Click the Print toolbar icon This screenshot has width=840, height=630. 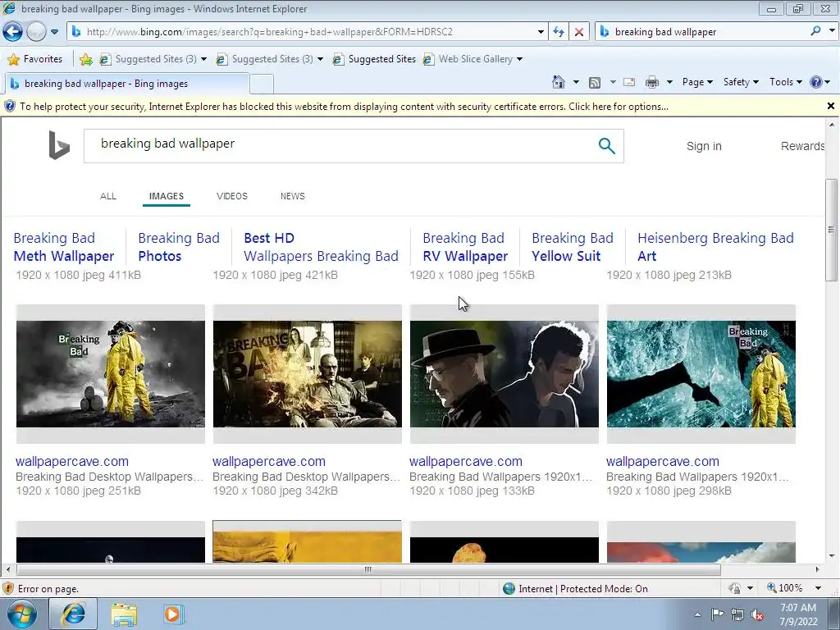point(652,82)
